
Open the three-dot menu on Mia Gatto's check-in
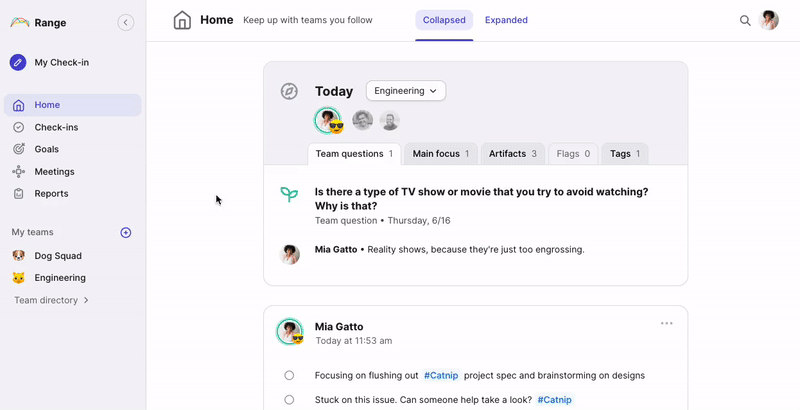(666, 323)
